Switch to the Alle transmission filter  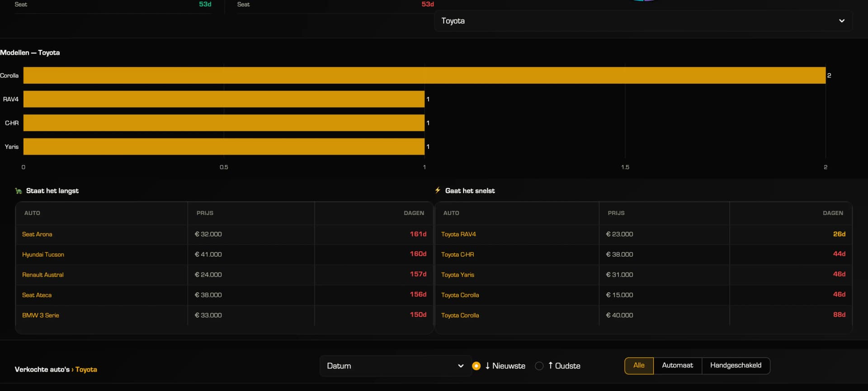[x=638, y=366]
